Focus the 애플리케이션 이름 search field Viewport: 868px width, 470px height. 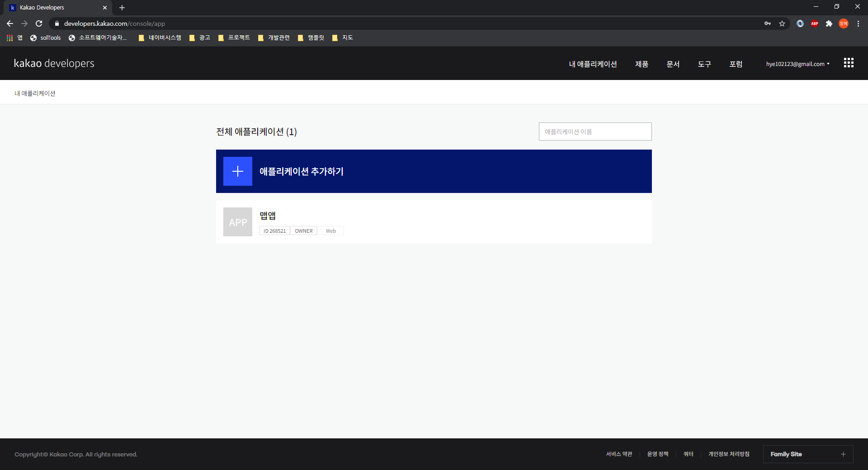[x=595, y=132]
